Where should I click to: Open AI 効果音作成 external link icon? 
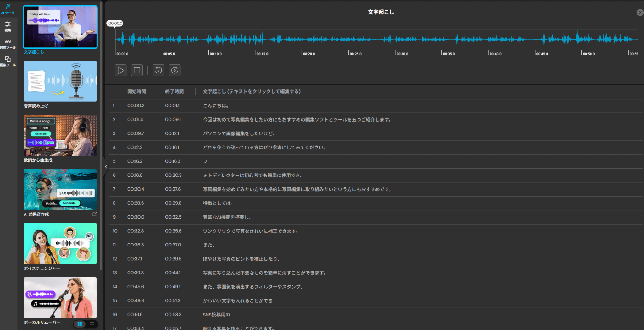coord(95,214)
